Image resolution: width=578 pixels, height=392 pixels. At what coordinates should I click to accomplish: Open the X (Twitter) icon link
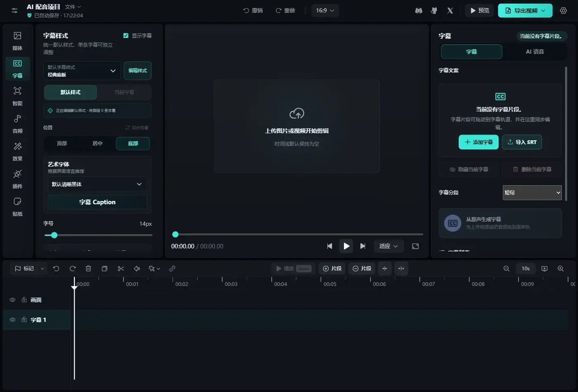click(450, 11)
